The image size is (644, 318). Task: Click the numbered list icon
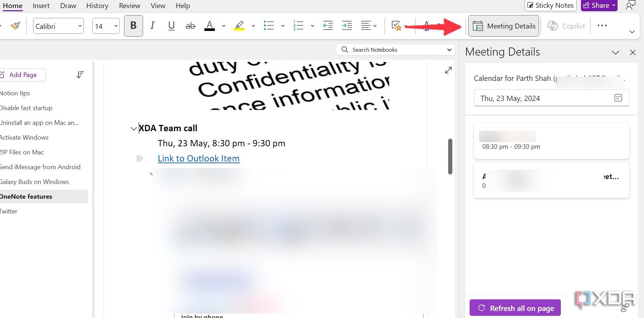(298, 26)
